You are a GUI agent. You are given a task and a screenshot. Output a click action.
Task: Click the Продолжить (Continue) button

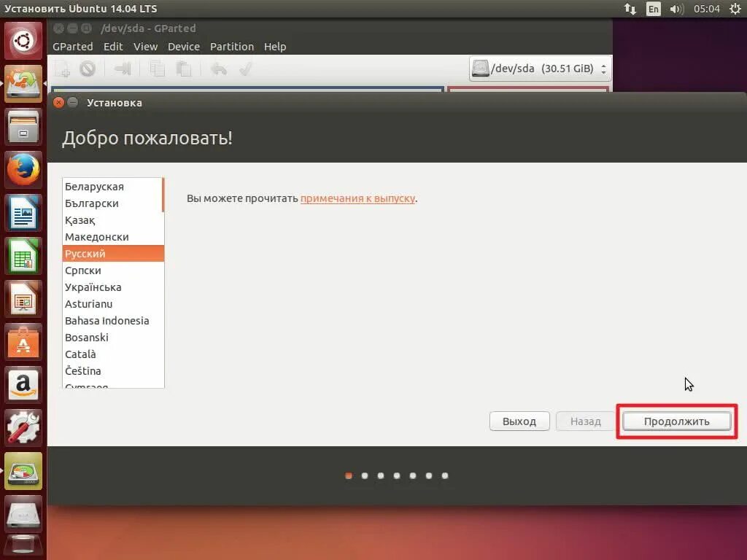tap(676, 421)
